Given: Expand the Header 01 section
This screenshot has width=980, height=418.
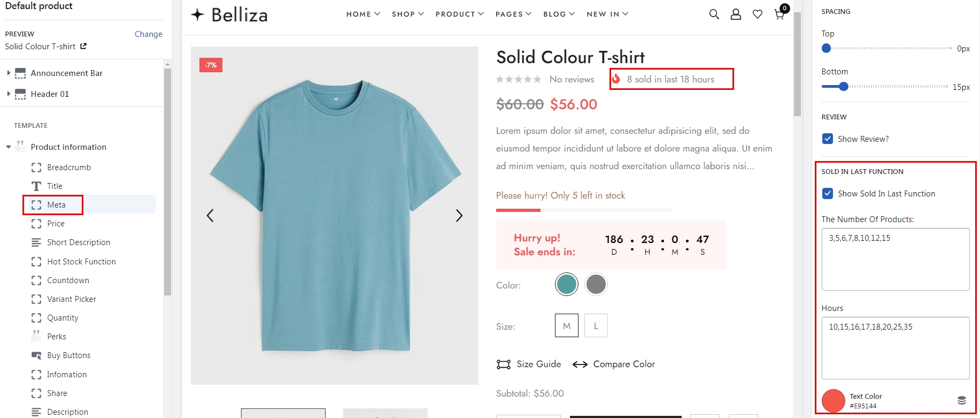Looking at the screenshot, I should [9, 94].
